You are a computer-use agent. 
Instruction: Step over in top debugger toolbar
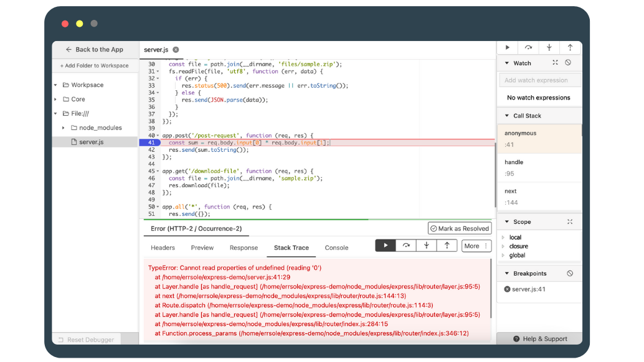click(x=529, y=47)
